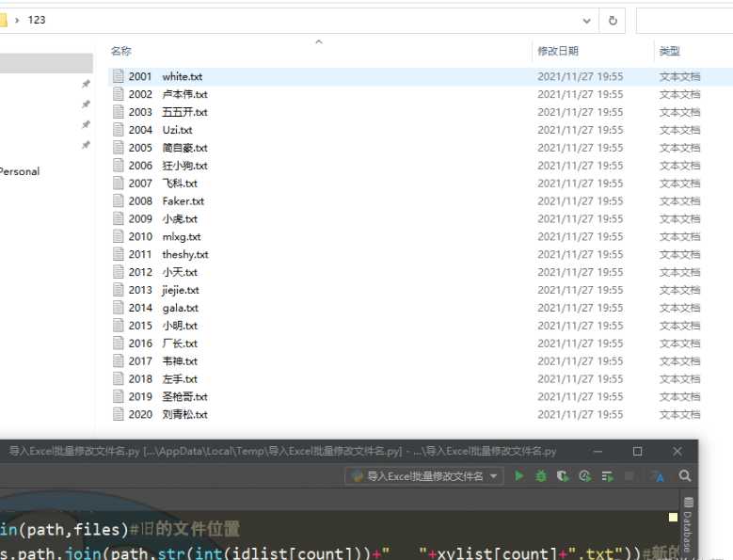Screen dimensions: 733x560
Task: Select file 2019 圣枪哥.txt
Action: (x=167, y=396)
